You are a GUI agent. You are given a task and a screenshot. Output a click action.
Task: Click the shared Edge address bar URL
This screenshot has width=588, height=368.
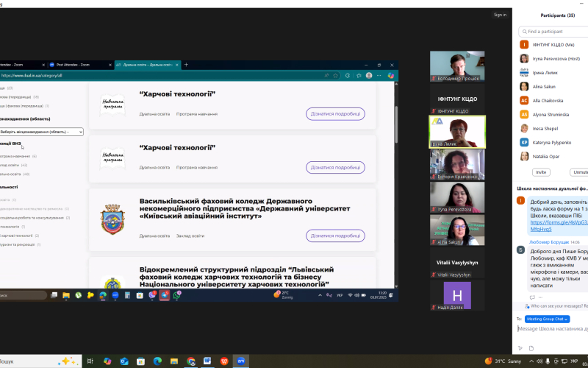coord(32,76)
